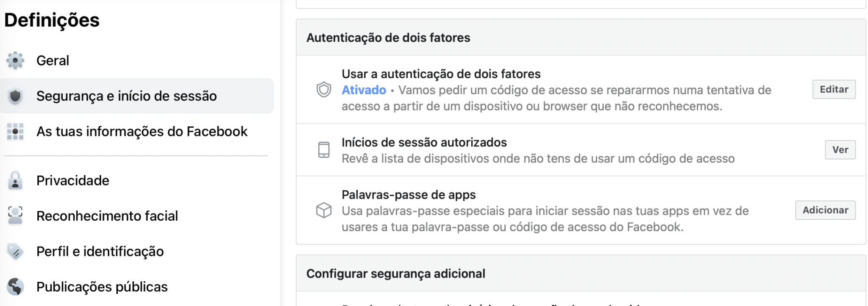The image size is (868, 306).
Task: Click the shield outline icon for two-factor authentication
Action: pyautogui.click(x=324, y=90)
